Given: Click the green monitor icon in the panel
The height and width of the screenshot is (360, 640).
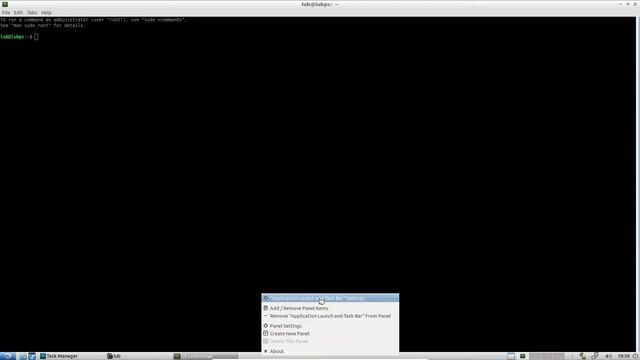Looking at the screenshot, I should pyautogui.click(x=522, y=356).
